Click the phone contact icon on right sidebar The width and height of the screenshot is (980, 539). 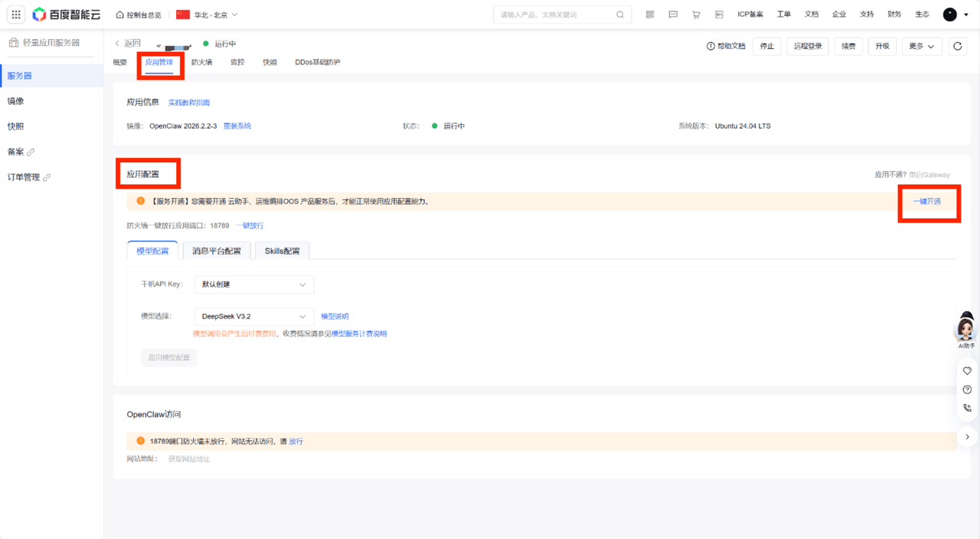pyautogui.click(x=967, y=408)
